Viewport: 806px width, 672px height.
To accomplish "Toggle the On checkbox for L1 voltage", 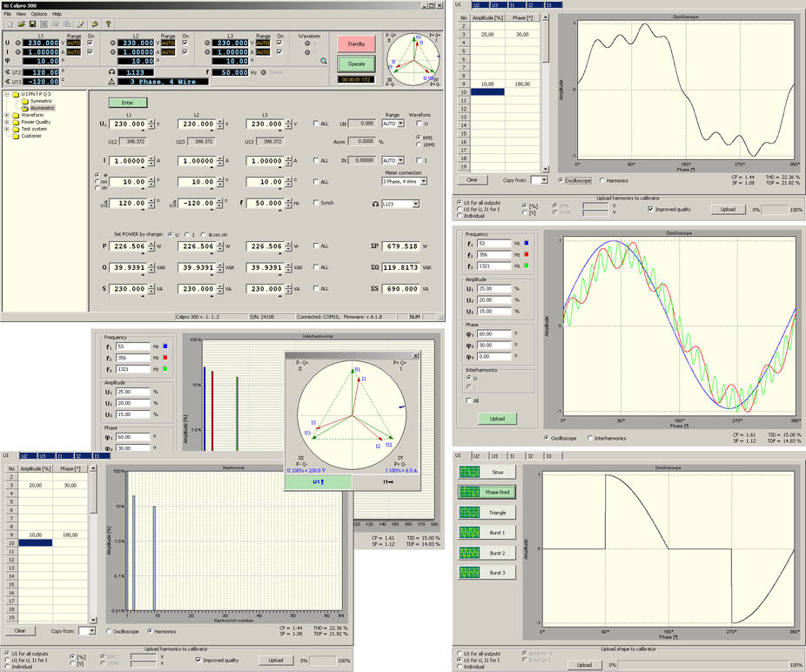I will (x=90, y=43).
